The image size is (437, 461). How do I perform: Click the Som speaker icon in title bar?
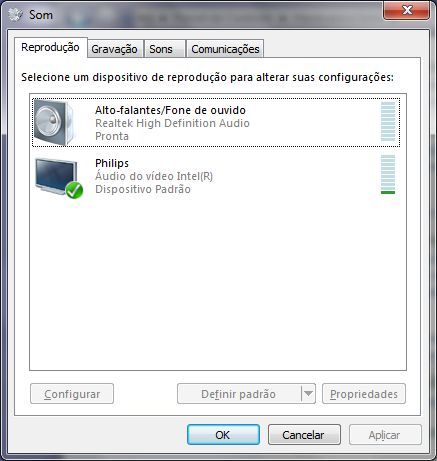[x=15, y=15]
